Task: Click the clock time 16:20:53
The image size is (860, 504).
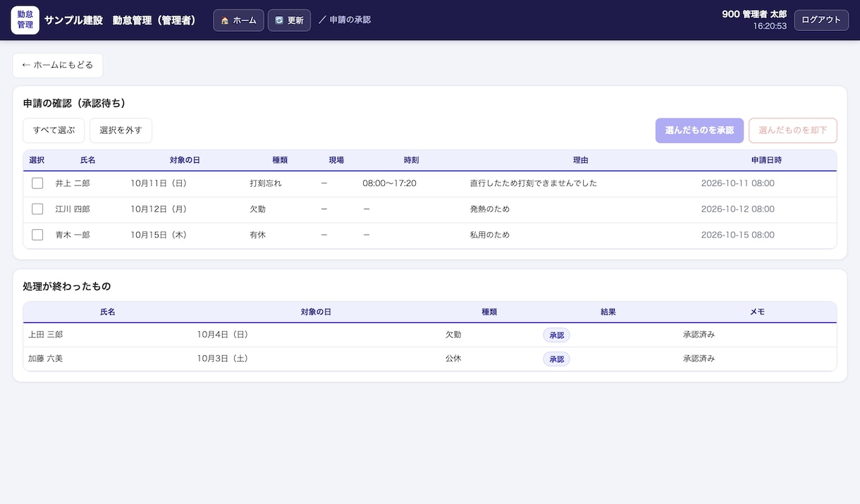Action: [x=770, y=26]
